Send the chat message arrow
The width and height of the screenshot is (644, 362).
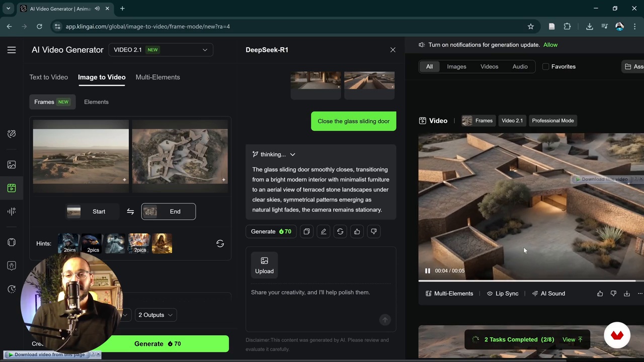385,320
